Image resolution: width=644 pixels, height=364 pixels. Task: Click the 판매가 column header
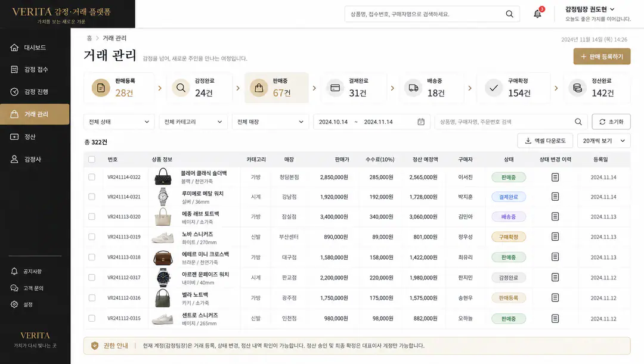pyautogui.click(x=342, y=159)
